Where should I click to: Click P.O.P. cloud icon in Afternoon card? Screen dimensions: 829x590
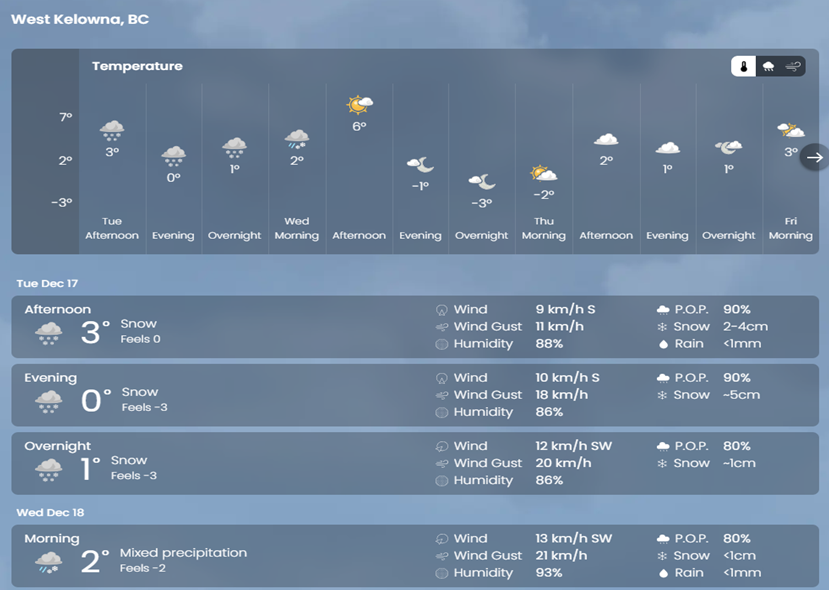tap(662, 309)
